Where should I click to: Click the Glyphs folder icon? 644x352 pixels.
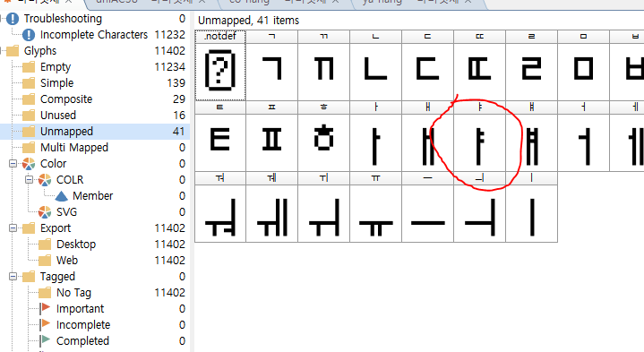coord(13,51)
